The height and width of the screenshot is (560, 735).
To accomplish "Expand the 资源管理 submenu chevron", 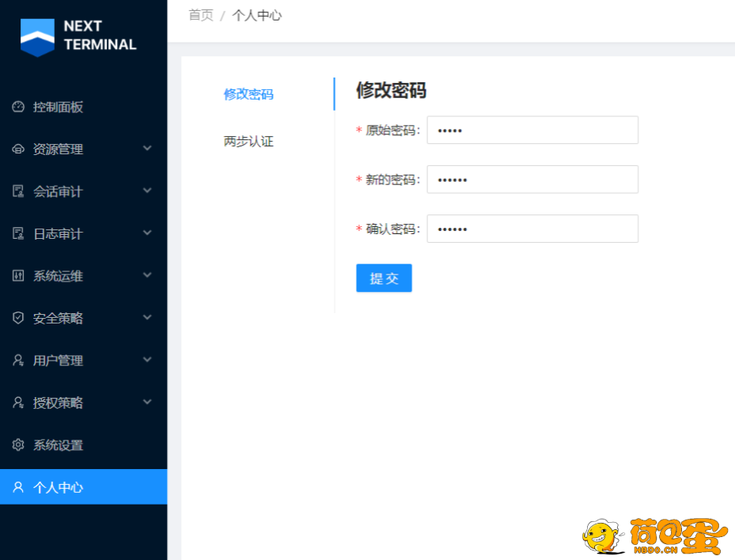I will (x=147, y=149).
